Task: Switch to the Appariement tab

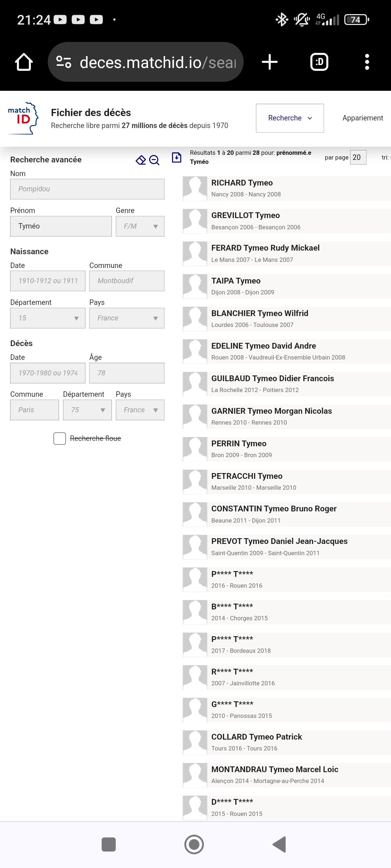Action: (363, 118)
